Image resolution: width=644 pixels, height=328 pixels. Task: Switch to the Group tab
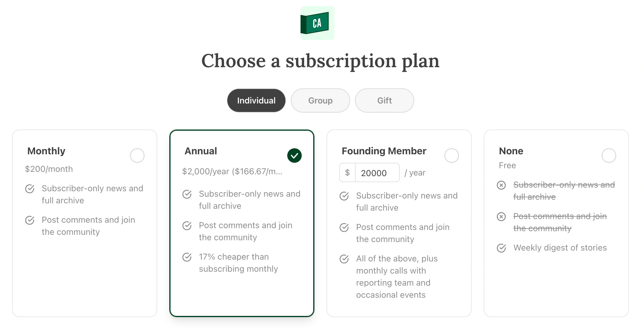click(320, 100)
